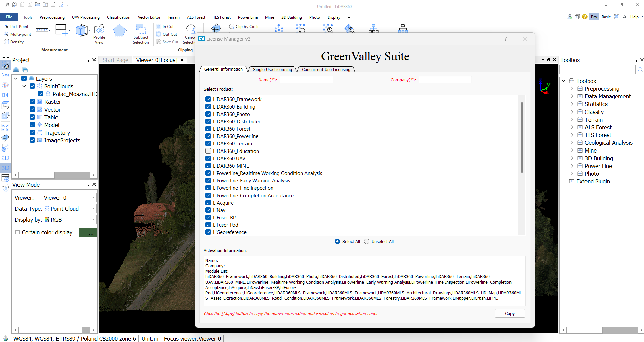
Task: Expand the Geological Analysis toolbox folder
Action: point(572,143)
